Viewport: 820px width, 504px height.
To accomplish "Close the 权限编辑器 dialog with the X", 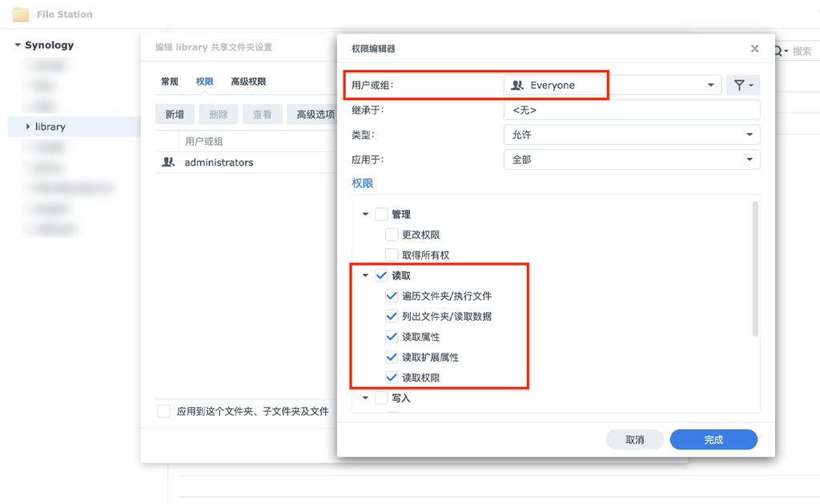I will pos(754,48).
